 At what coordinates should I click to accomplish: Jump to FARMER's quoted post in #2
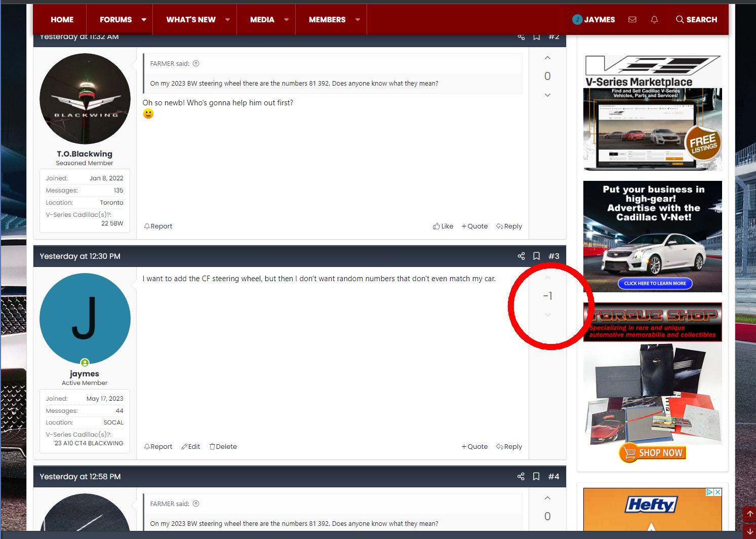[x=196, y=64]
